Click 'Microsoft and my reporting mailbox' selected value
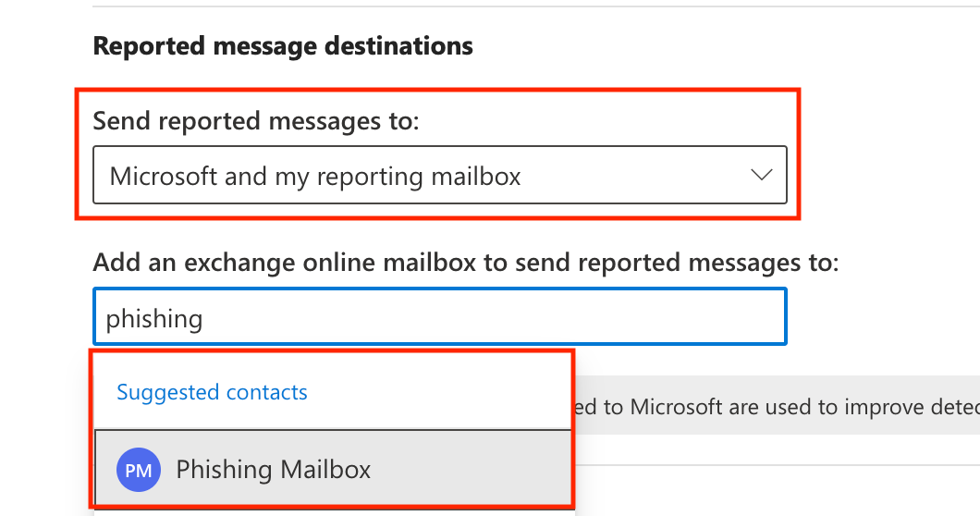Viewport: 980px width, 516px height. click(315, 176)
